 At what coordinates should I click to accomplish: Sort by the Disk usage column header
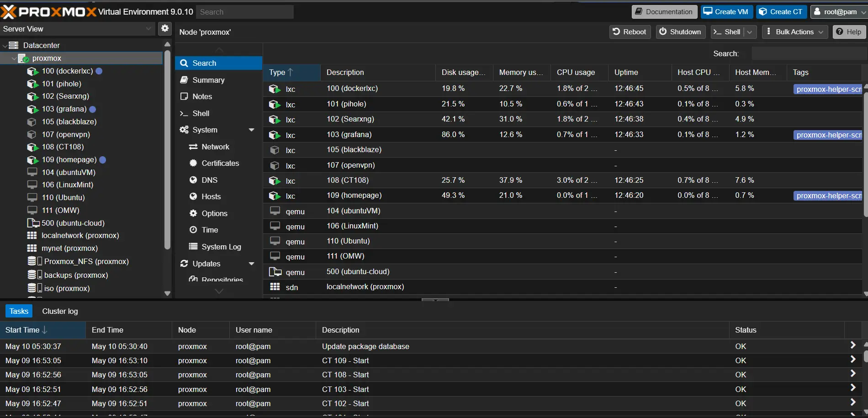point(464,72)
